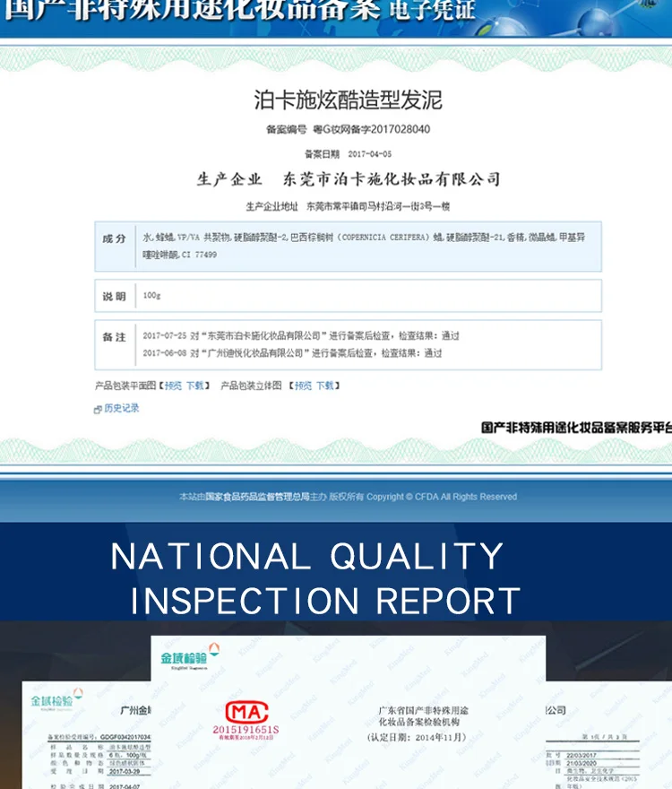Click the 电子凭证 banner title

coord(432,10)
